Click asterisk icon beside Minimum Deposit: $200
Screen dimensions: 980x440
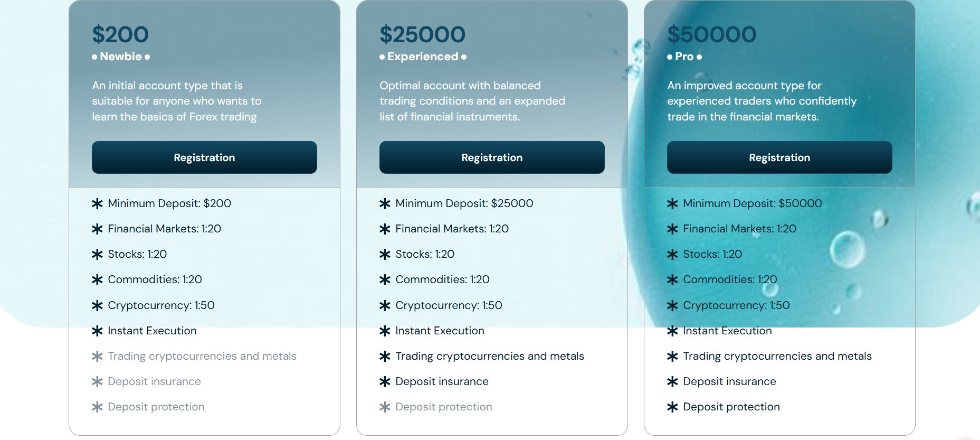(97, 203)
